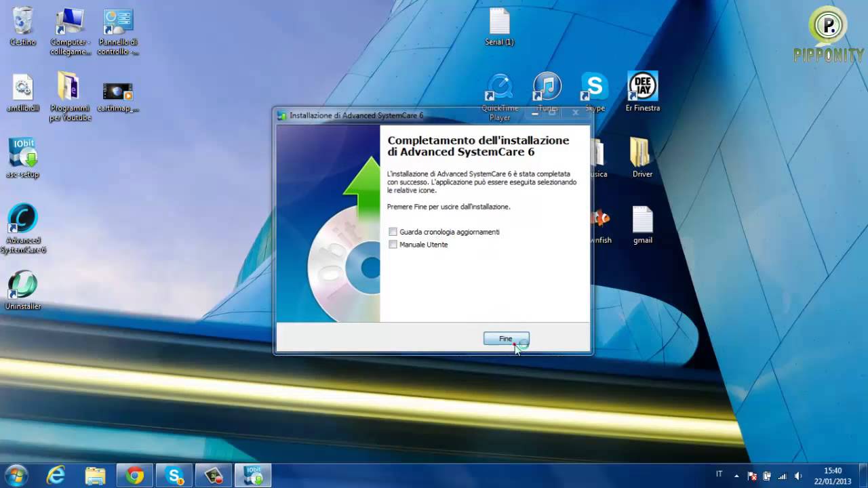Click the Show desktop strip
Image resolution: width=868 pixels, height=488 pixels.
[863, 476]
